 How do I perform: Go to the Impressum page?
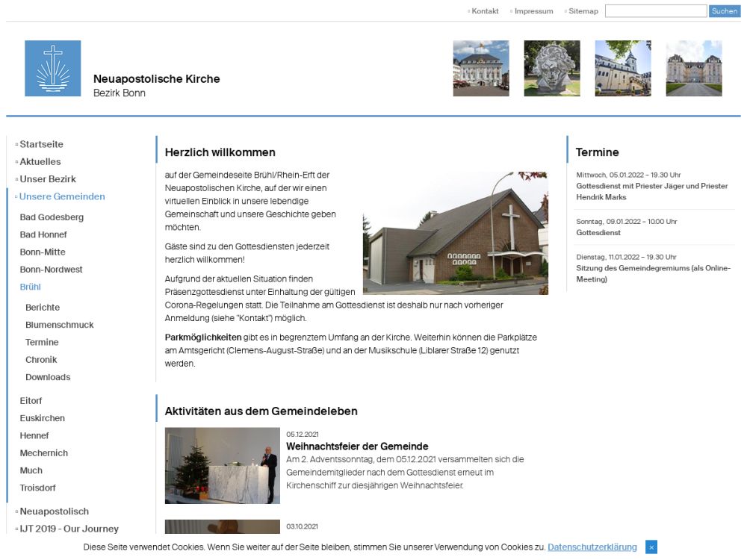click(x=533, y=11)
